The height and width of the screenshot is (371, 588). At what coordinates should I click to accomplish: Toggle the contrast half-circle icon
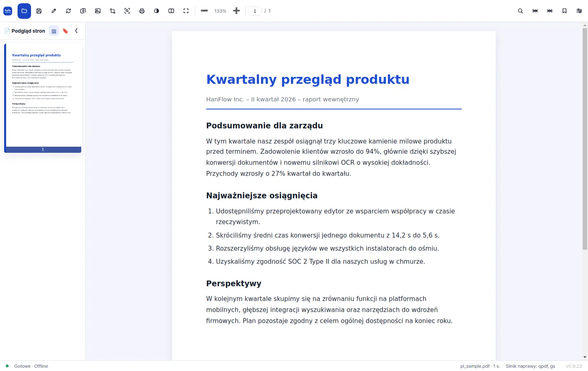pyautogui.click(x=156, y=11)
